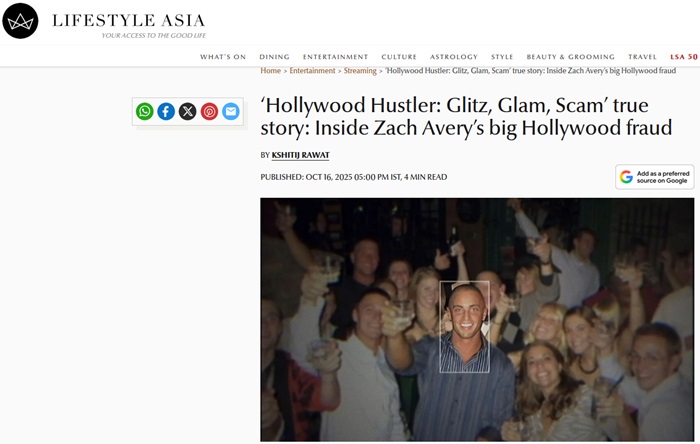
Task: Open the Beauty & Grooming menu
Action: 571,57
